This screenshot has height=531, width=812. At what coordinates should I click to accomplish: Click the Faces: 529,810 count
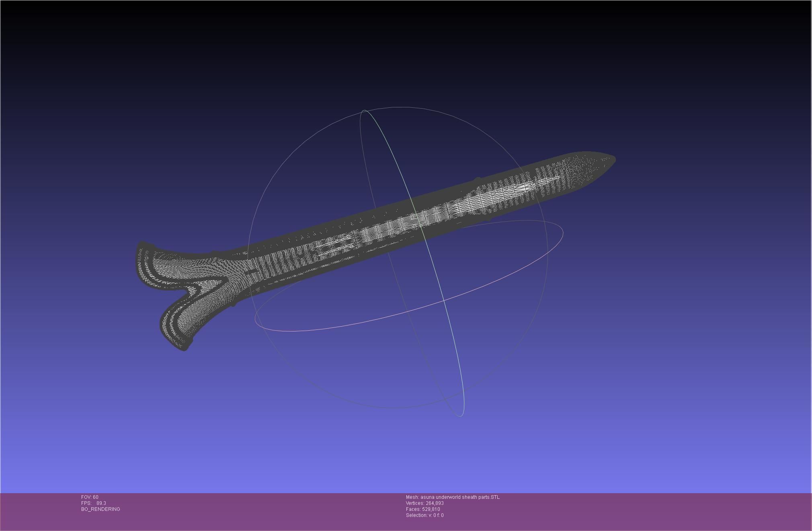coord(423,509)
